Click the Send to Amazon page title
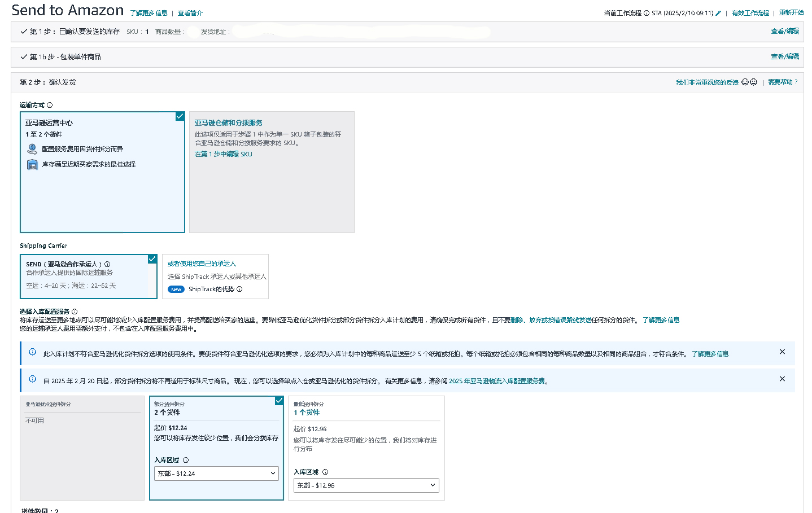Viewport: 812px width, 513px height. click(68, 10)
